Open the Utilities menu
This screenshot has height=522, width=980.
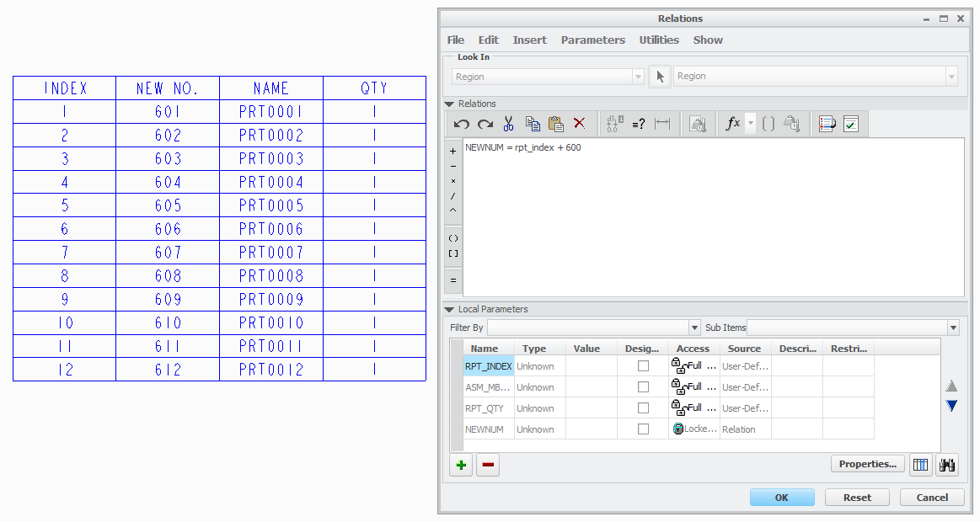(659, 40)
